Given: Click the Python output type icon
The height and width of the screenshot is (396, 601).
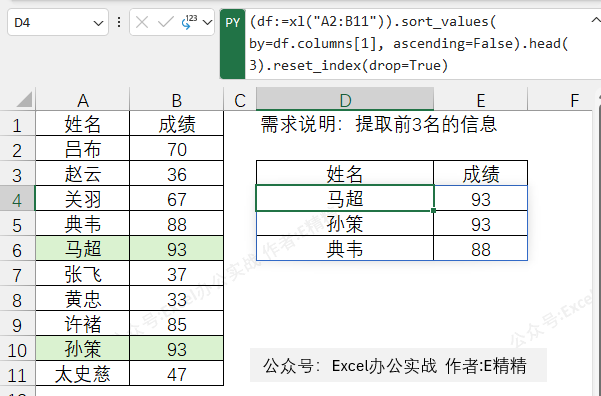Looking at the screenshot, I should (x=189, y=22).
